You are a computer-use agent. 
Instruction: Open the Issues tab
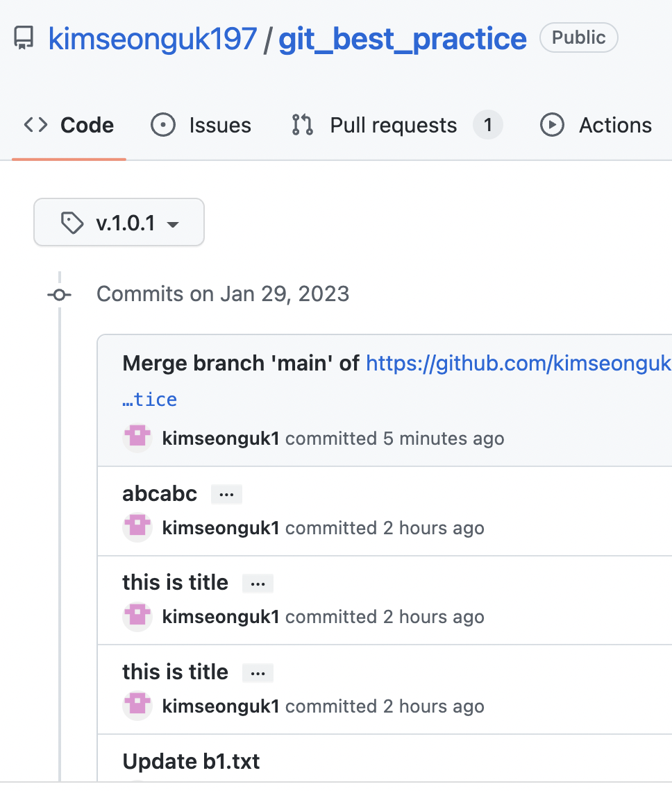coord(201,125)
